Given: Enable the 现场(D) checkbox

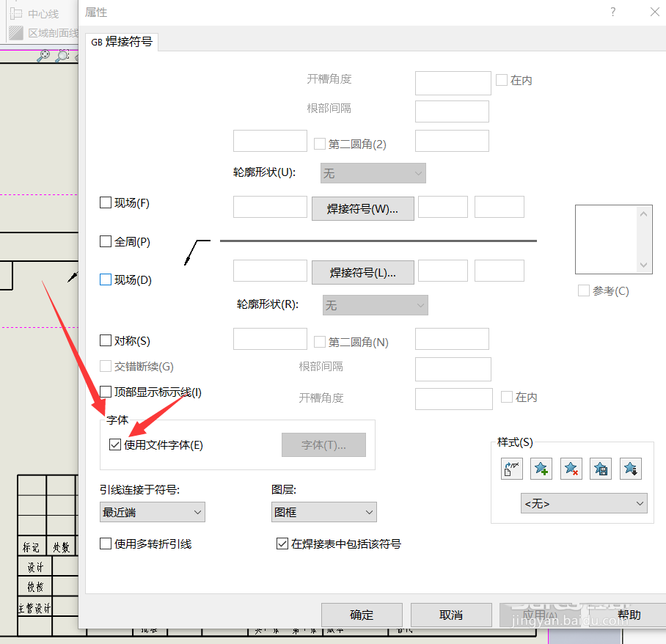Looking at the screenshot, I should (x=106, y=279).
